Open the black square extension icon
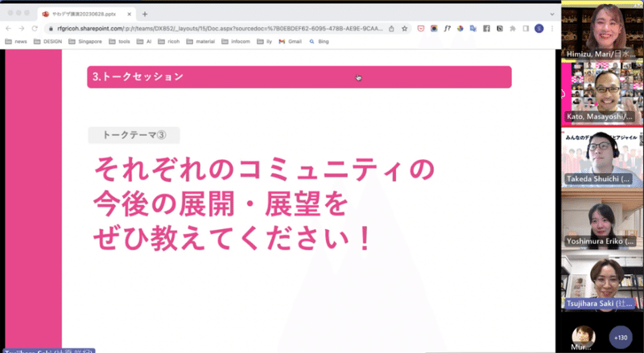The image size is (644, 353). 499,28
